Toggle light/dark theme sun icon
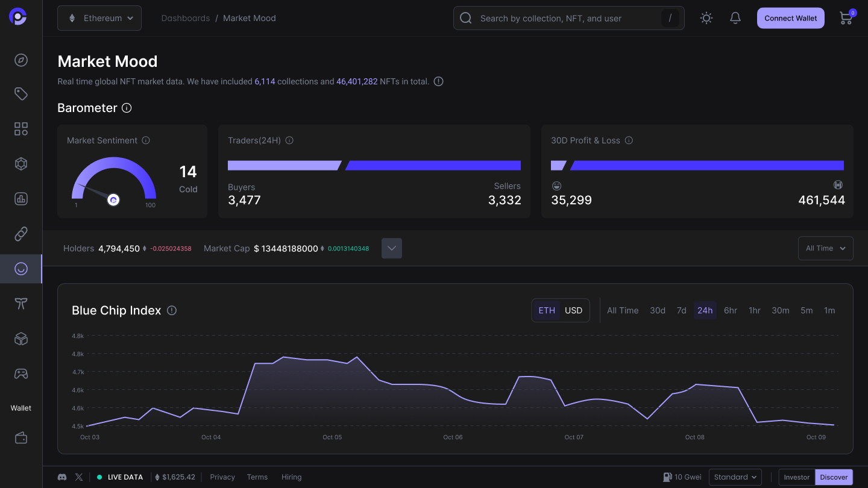This screenshot has width=868, height=488. [x=706, y=18]
